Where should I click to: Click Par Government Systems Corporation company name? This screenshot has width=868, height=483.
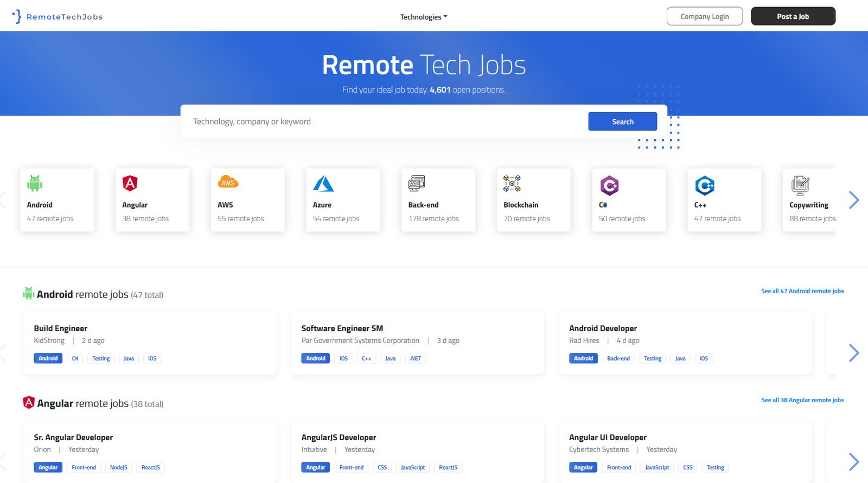tap(360, 340)
